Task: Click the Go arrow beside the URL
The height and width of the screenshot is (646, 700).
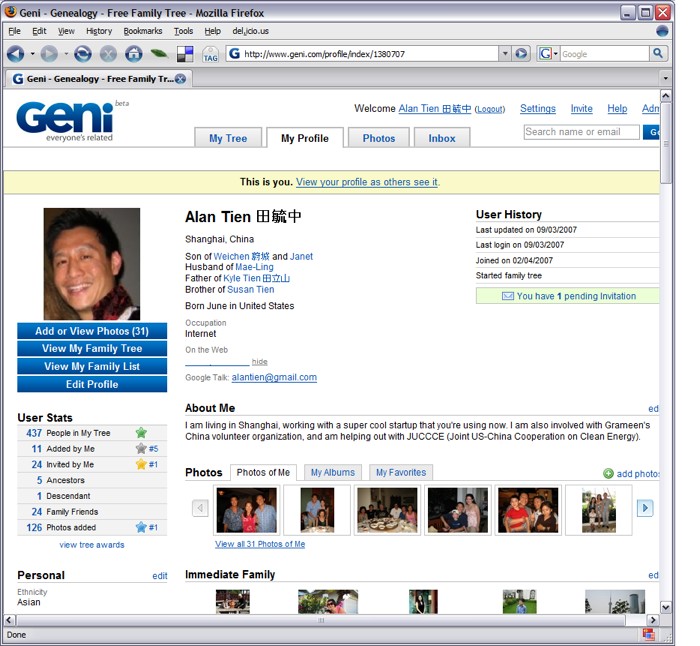Action: (521, 54)
